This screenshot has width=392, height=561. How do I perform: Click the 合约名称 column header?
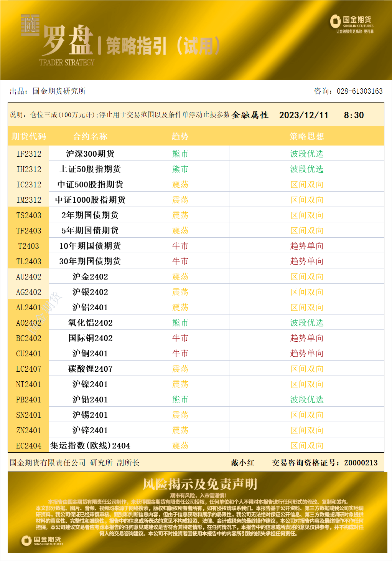pos(90,136)
